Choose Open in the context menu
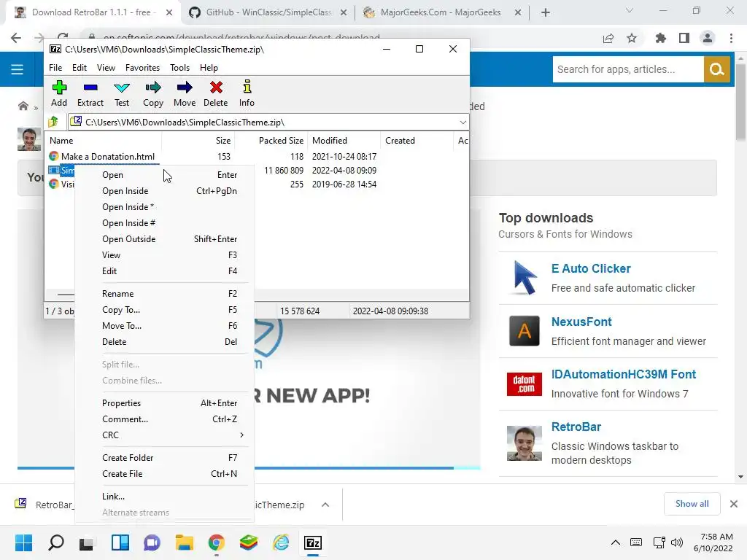The width and height of the screenshot is (747, 560). coord(164,175)
